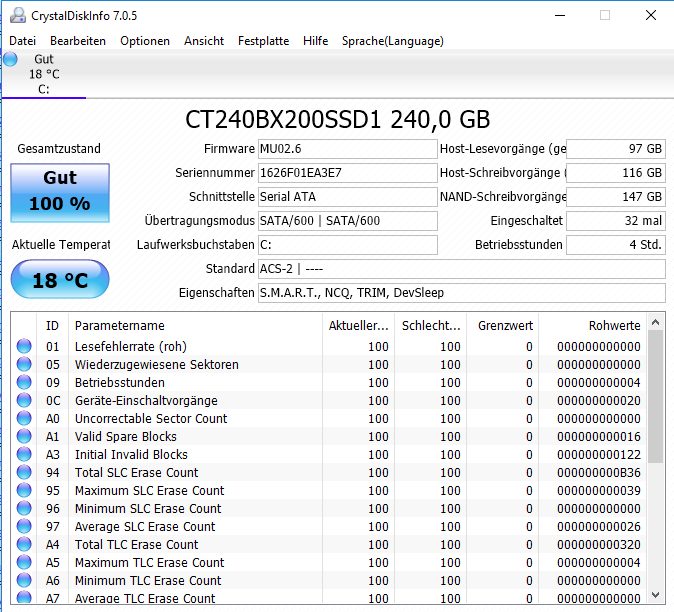
Task: Open the Bearbeiten menu
Action: (78, 41)
